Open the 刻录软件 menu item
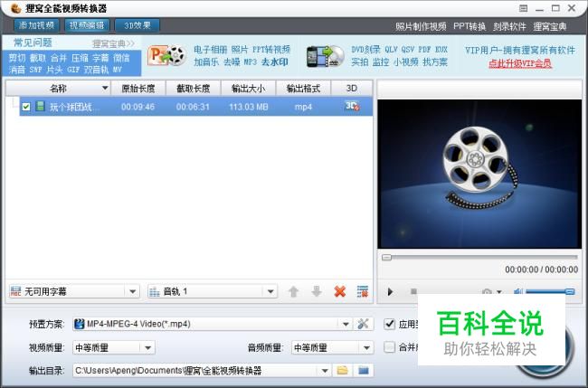Image resolution: width=588 pixels, height=388 pixels. click(509, 26)
